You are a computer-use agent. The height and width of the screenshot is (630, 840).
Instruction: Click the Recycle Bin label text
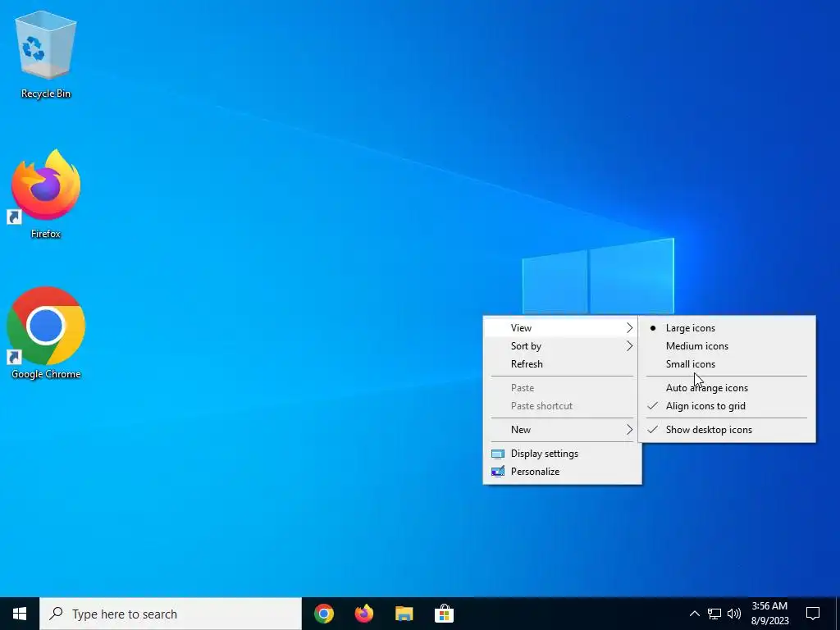(x=46, y=94)
